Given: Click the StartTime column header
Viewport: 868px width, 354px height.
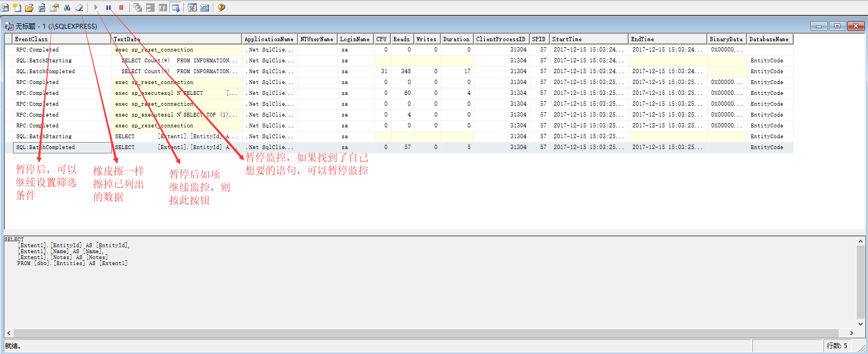Looking at the screenshot, I should (x=589, y=39).
